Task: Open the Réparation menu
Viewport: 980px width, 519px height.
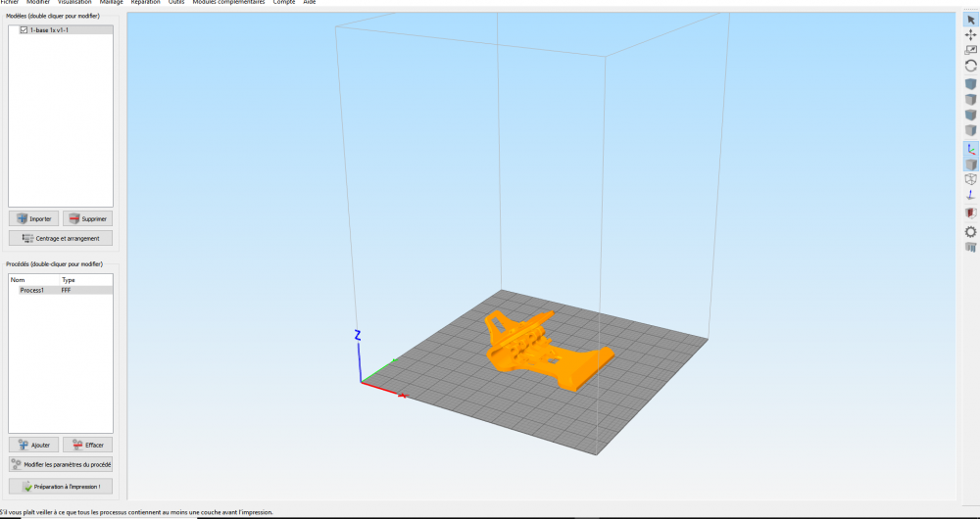Action: (x=145, y=3)
